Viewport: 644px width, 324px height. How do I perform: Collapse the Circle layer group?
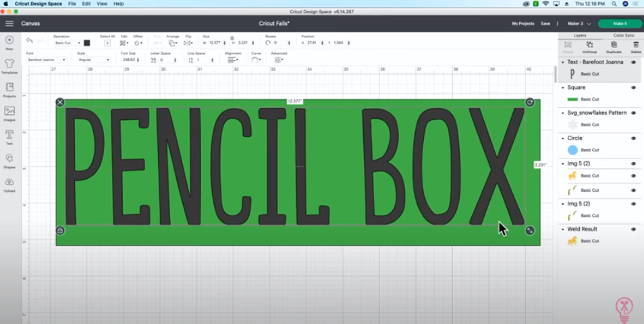pos(563,138)
